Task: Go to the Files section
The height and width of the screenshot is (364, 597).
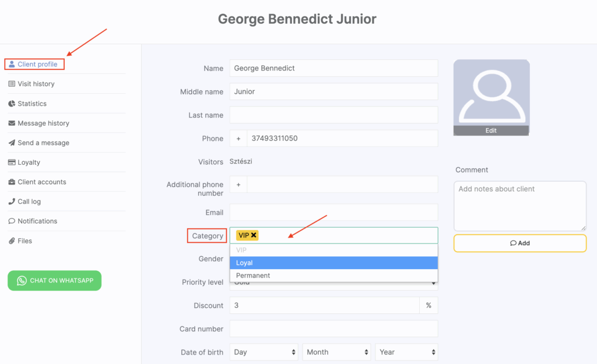Action: click(x=24, y=241)
